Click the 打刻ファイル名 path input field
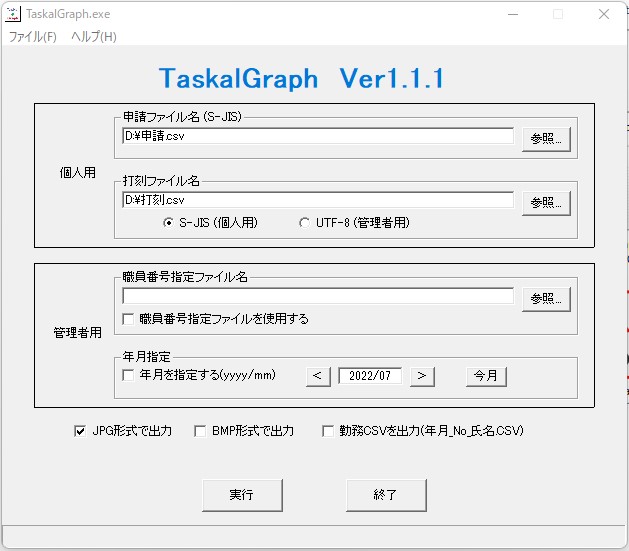 [x=318, y=200]
